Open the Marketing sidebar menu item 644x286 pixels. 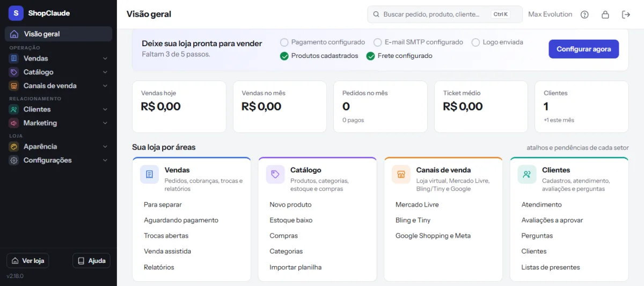click(58, 123)
